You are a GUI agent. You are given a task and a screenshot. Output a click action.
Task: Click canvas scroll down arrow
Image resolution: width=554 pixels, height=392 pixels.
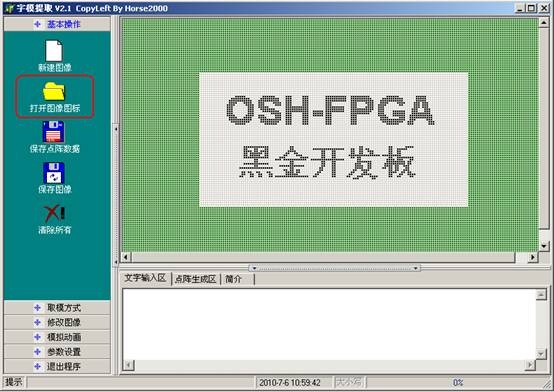point(543,246)
